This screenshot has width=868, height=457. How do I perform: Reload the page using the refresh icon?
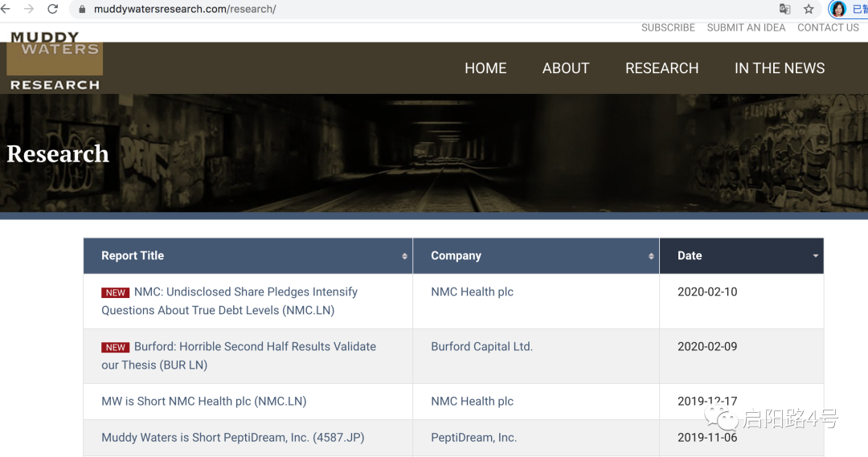(52, 9)
